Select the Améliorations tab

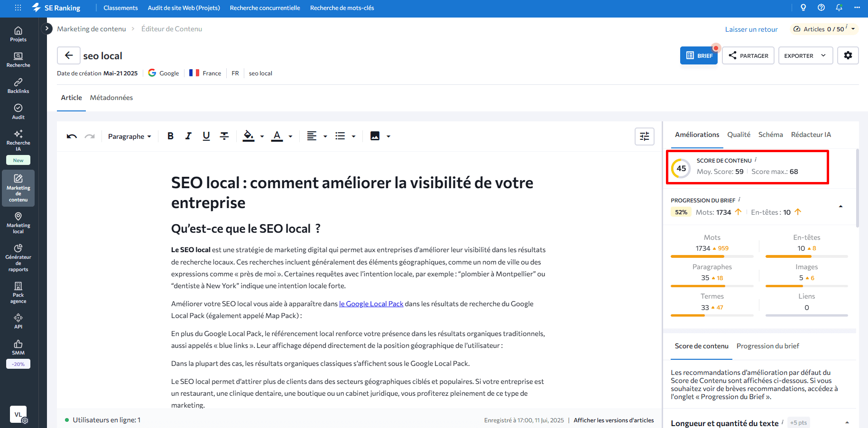coord(697,135)
